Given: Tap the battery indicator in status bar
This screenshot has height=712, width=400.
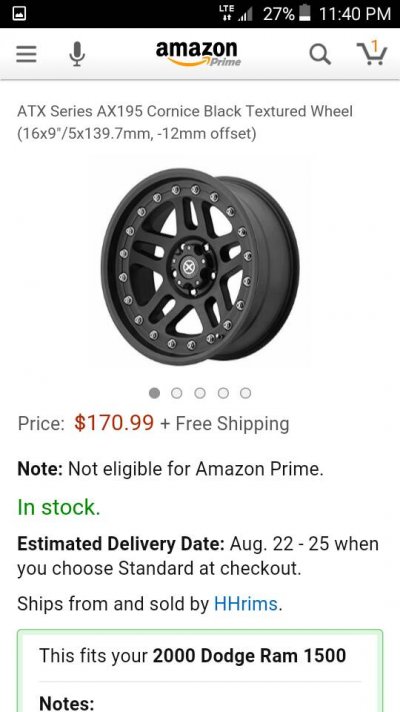Looking at the screenshot, I should [x=306, y=14].
